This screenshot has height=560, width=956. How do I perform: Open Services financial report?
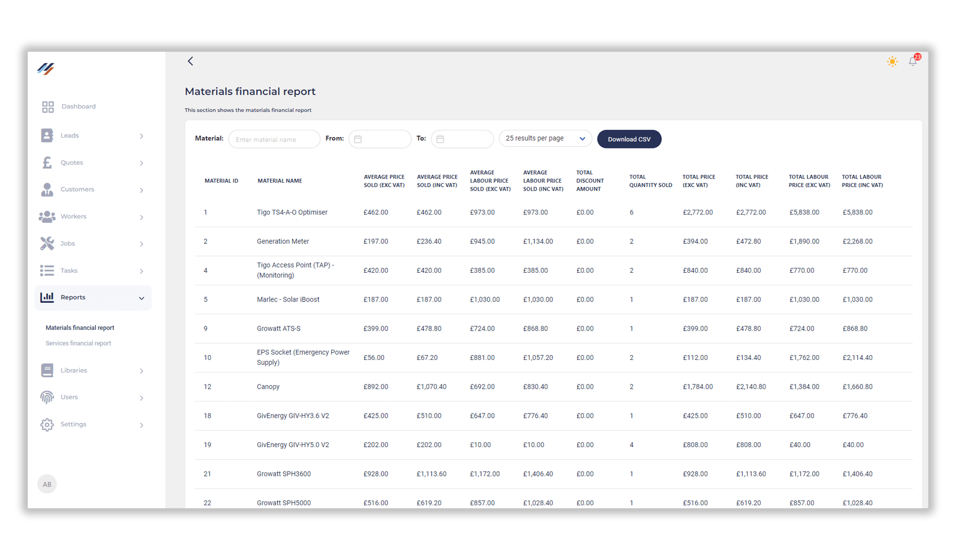coord(78,344)
